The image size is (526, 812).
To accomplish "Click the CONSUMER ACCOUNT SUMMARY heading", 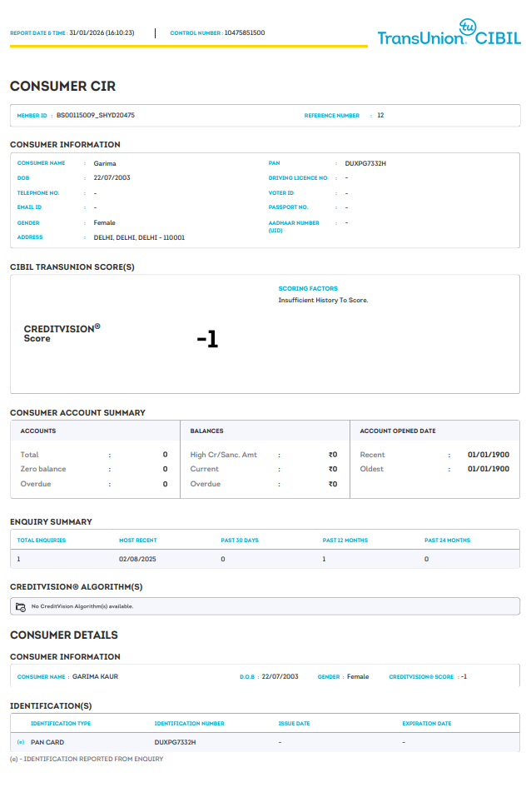I will (x=77, y=413).
